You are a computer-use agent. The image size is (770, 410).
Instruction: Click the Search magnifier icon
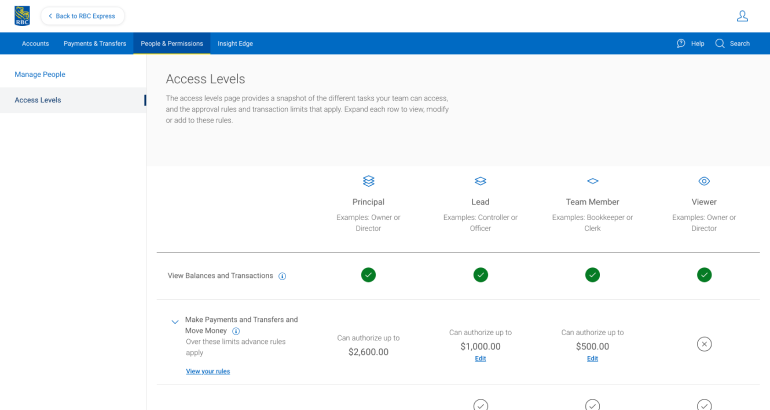tap(720, 44)
